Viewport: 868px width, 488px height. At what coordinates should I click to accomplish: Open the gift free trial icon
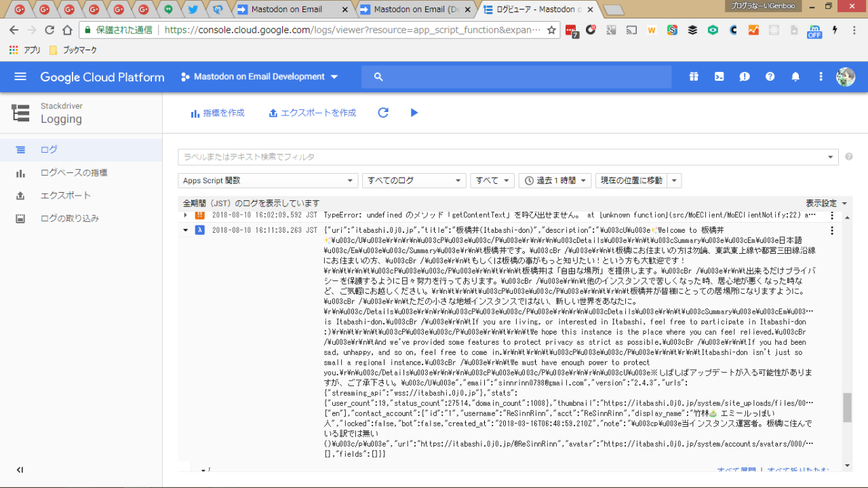(x=693, y=77)
